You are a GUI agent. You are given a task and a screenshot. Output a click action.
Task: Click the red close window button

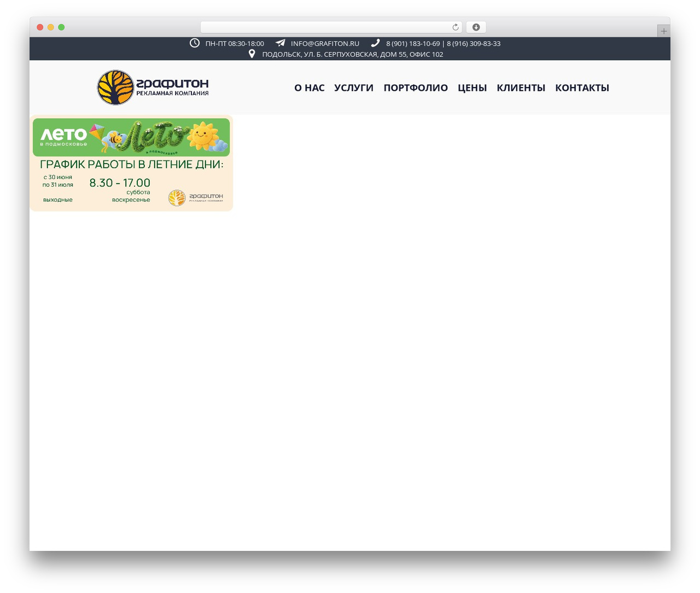pyautogui.click(x=40, y=27)
